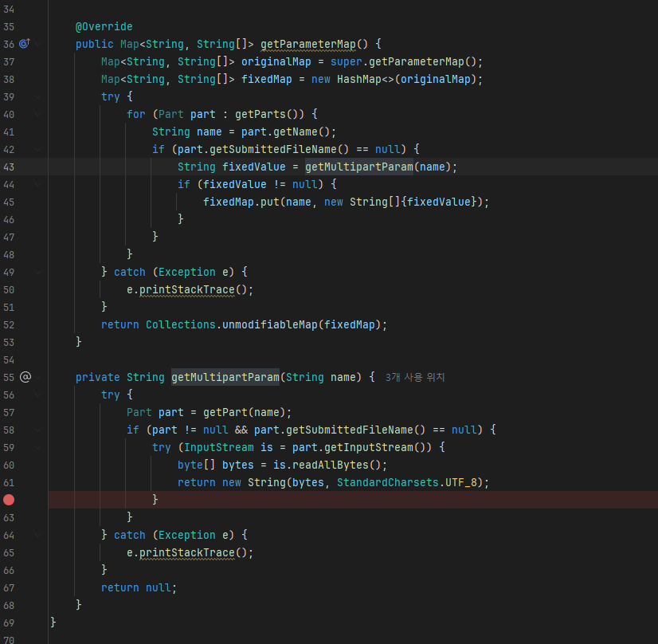Click part.getName() on line 41

coord(286,132)
